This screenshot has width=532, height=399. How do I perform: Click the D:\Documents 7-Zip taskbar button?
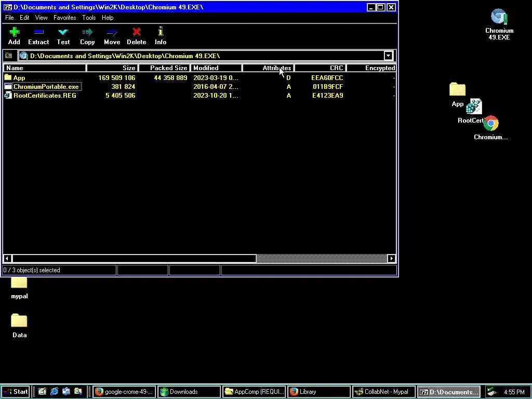[448, 392]
